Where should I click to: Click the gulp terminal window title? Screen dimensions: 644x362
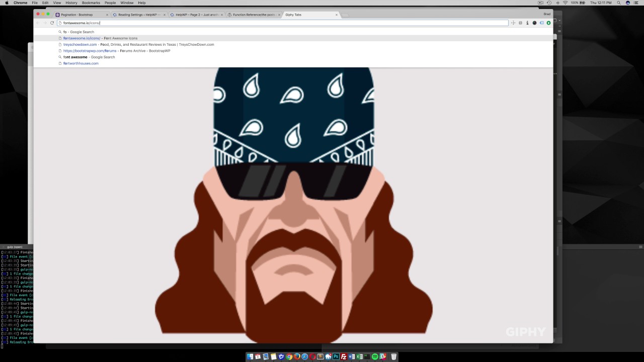(x=15, y=247)
